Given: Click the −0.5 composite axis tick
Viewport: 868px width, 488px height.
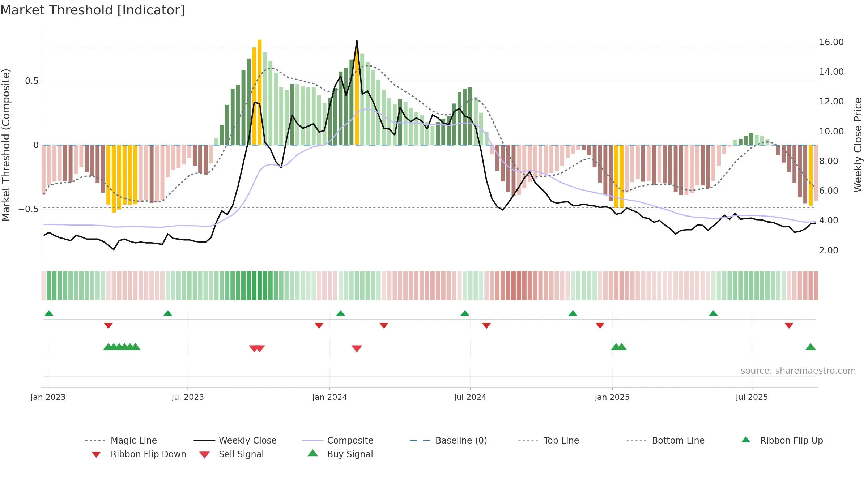Looking at the screenshot, I should 29,209.
